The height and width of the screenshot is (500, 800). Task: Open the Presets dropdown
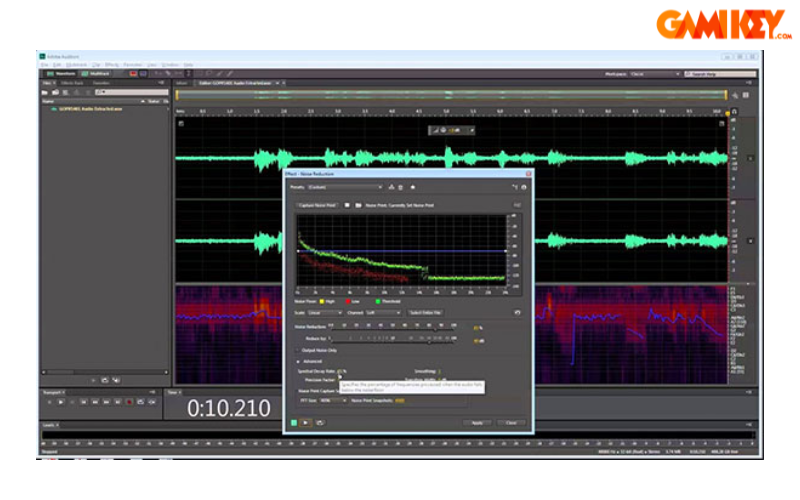tap(345, 187)
